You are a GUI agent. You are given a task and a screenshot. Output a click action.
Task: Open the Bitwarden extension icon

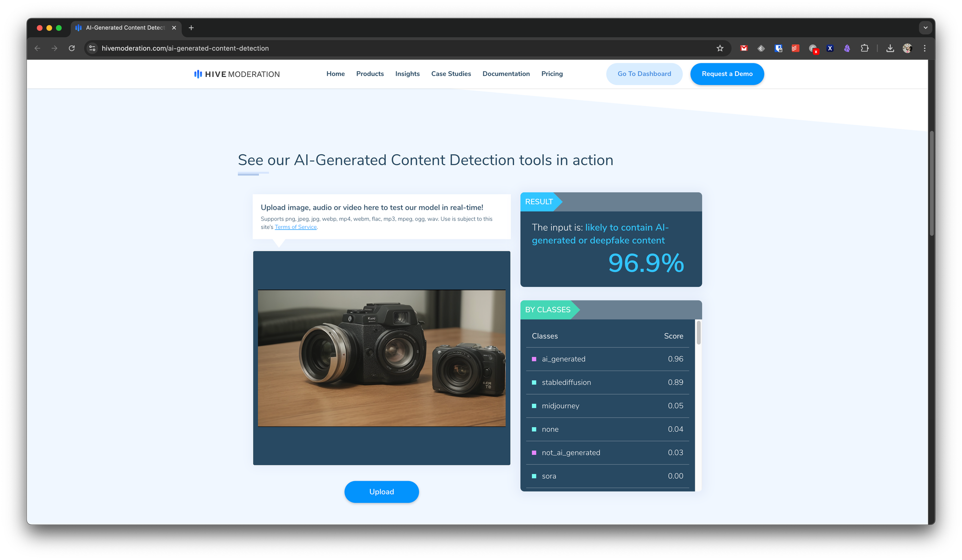click(778, 48)
